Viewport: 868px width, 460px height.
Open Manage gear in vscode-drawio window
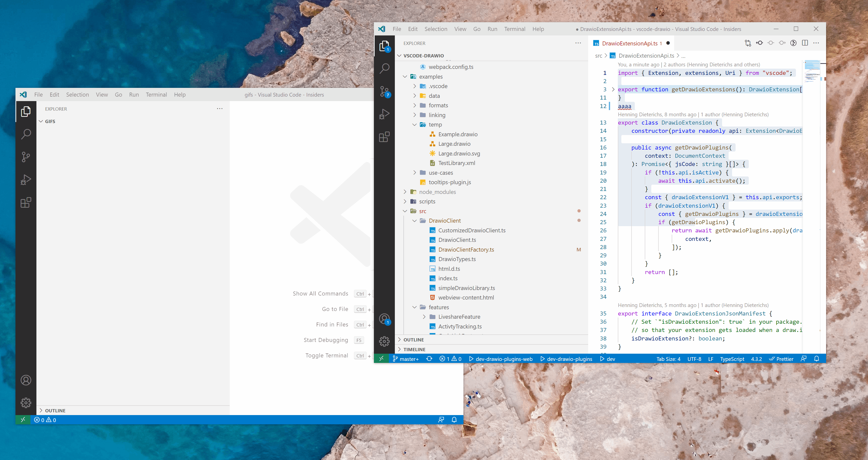click(x=384, y=341)
